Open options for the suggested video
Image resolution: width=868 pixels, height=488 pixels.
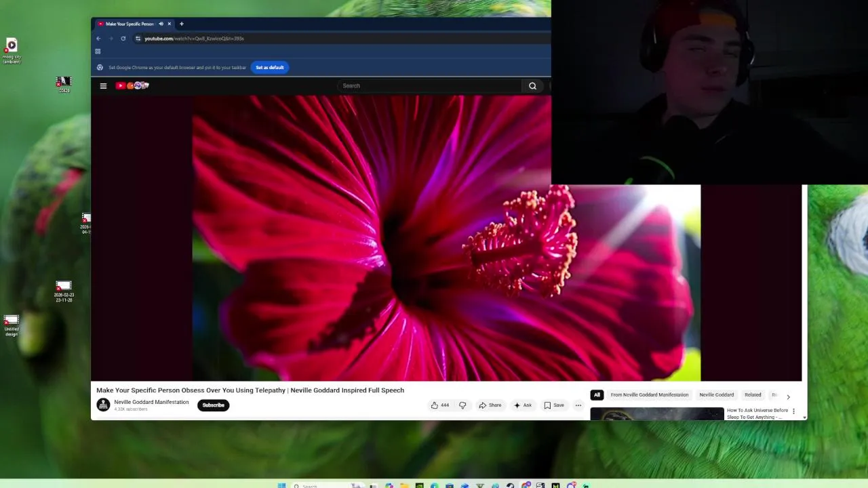pos(793,411)
